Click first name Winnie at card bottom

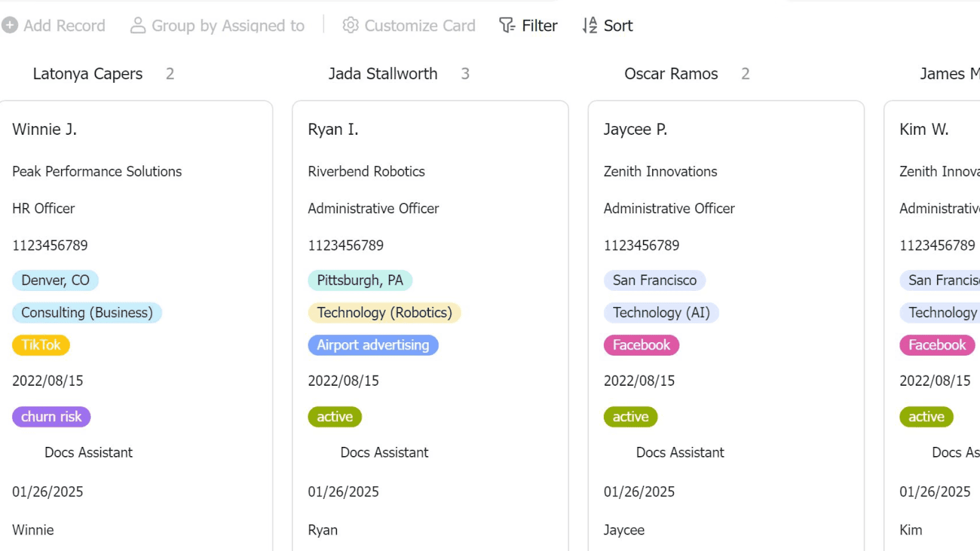pos(33,530)
